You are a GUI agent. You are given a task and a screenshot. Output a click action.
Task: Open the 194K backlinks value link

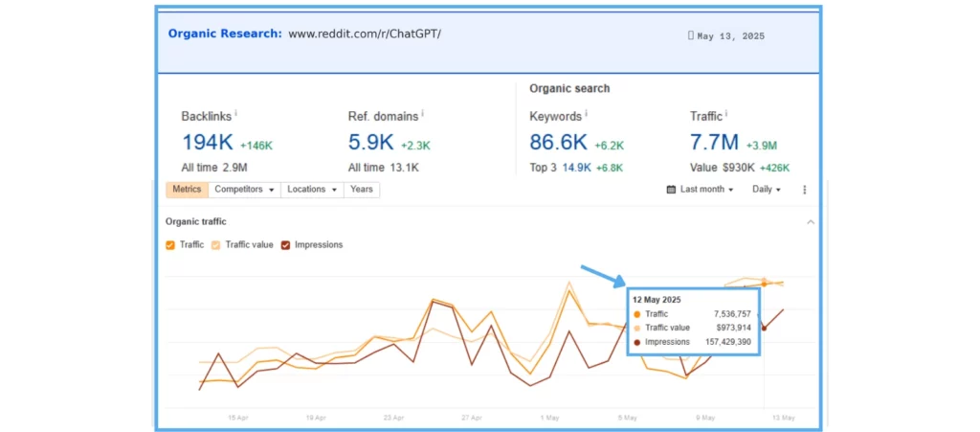tap(208, 143)
